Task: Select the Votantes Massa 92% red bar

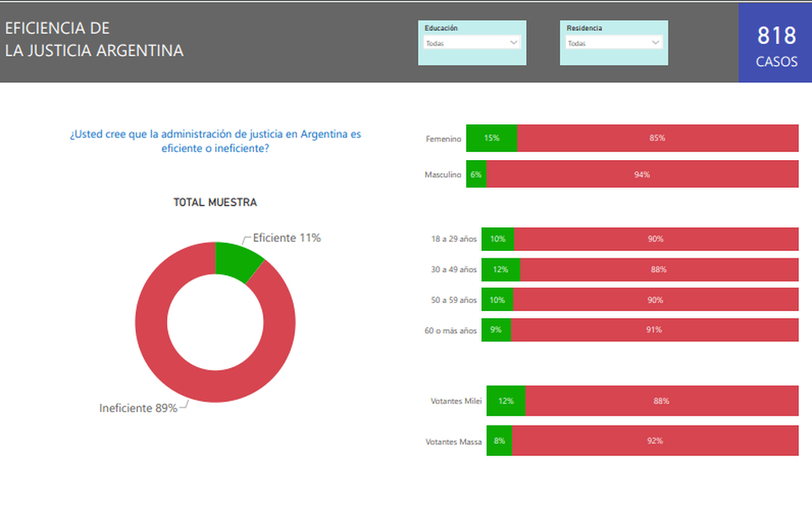Action: [655, 441]
